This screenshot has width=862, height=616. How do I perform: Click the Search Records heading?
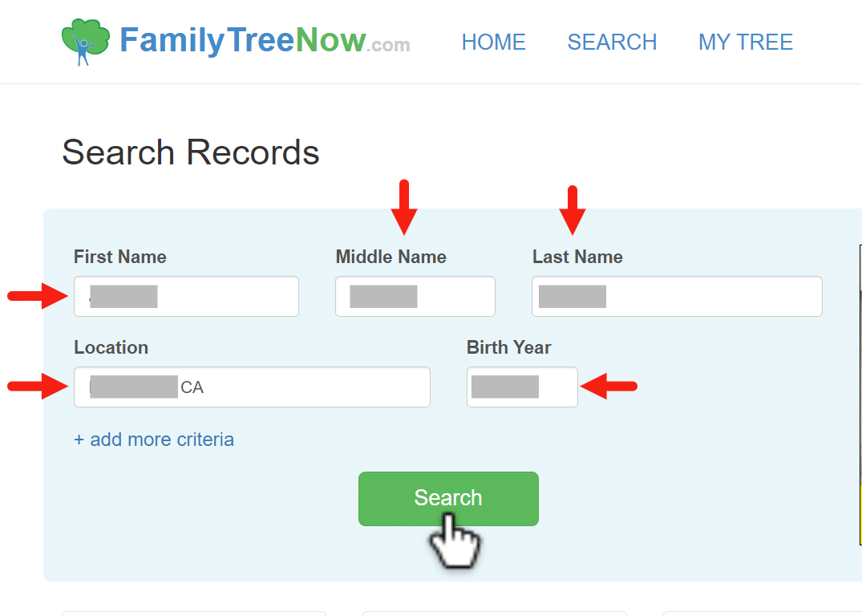[x=191, y=152]
